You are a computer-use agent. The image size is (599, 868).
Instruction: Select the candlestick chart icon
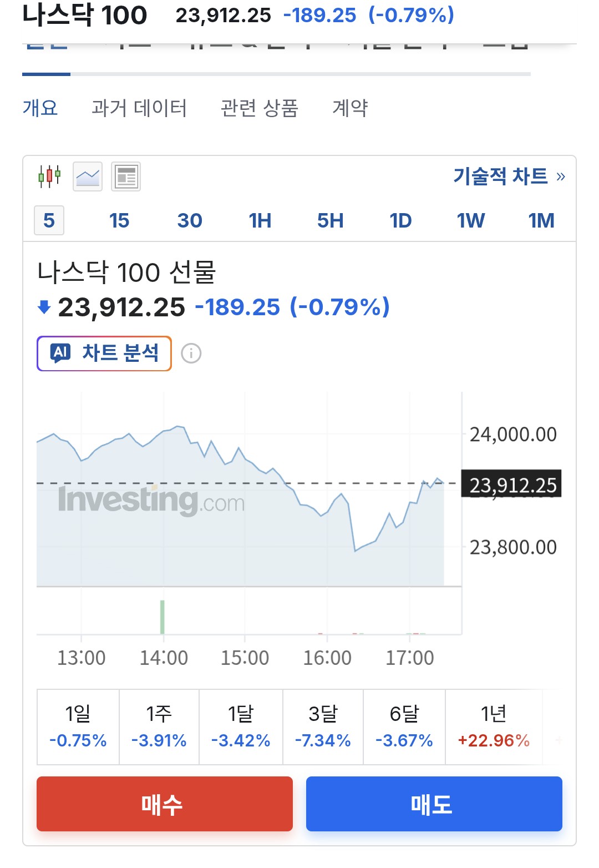click(49, 176)
